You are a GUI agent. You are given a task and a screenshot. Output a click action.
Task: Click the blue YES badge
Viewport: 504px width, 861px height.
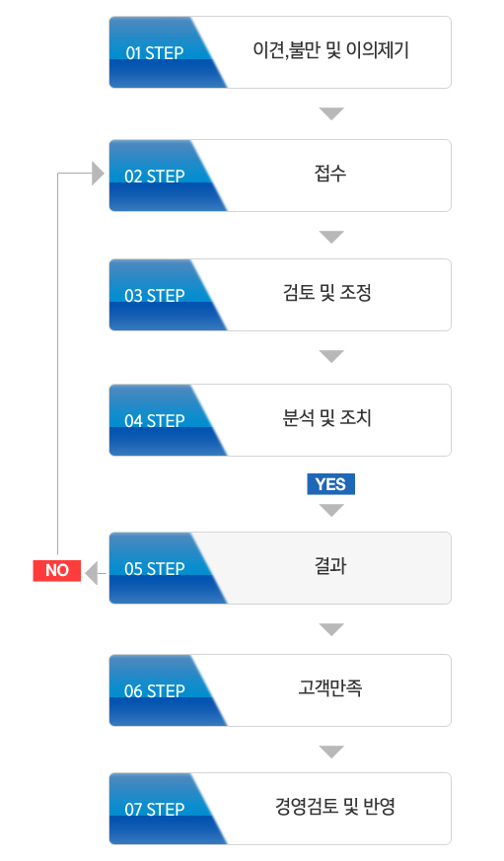[x=331, y=484]
